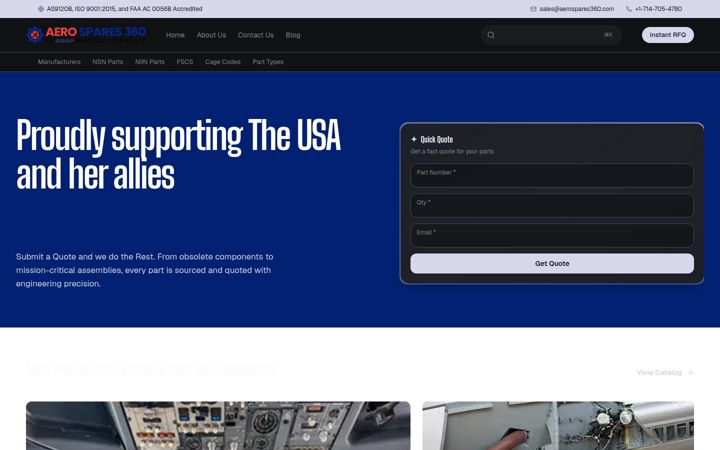Viewport: 720px width, 450px height.
Task: Click the Instant RFQ button
Action: [x=668, y=35]
